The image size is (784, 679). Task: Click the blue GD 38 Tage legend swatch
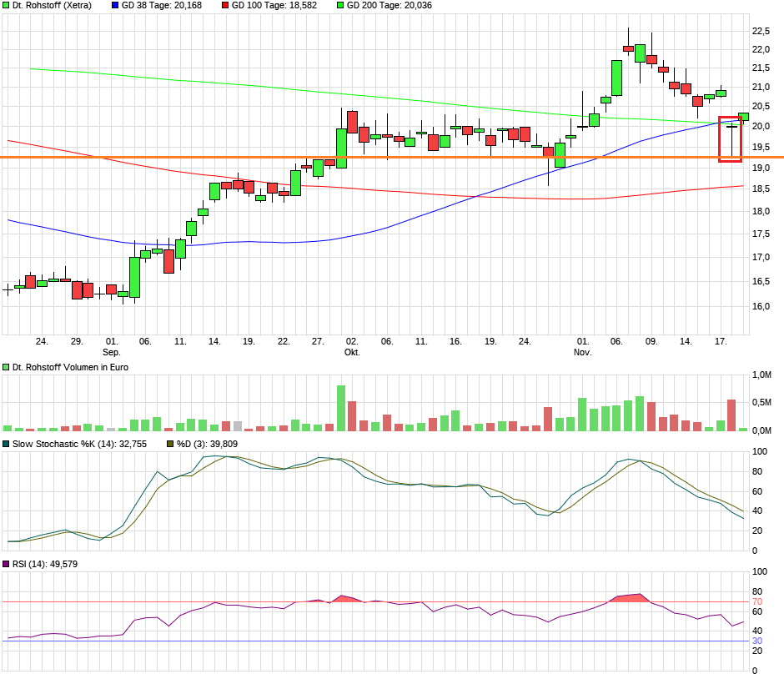[114, 6]
